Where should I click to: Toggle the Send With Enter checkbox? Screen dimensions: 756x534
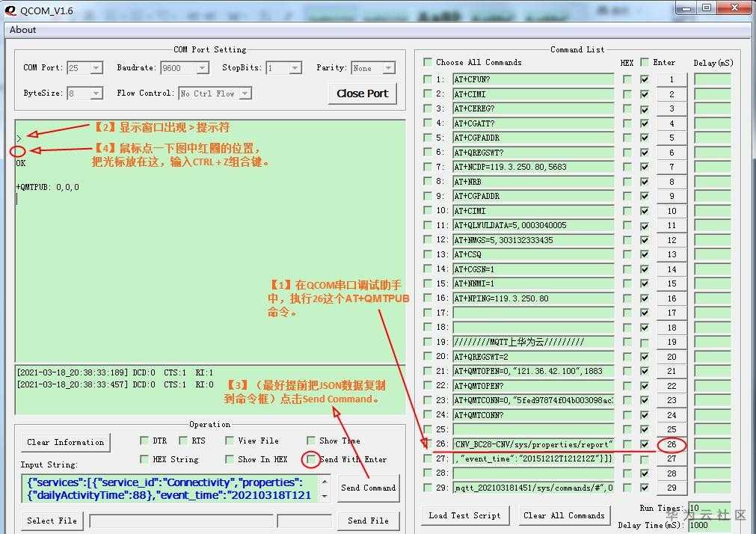[311, 458]
